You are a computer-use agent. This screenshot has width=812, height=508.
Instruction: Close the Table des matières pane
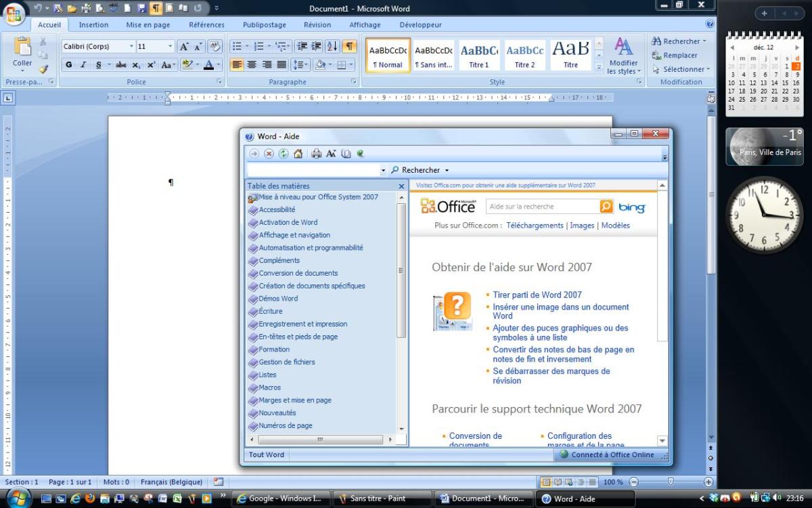click(x=401, y=186)
